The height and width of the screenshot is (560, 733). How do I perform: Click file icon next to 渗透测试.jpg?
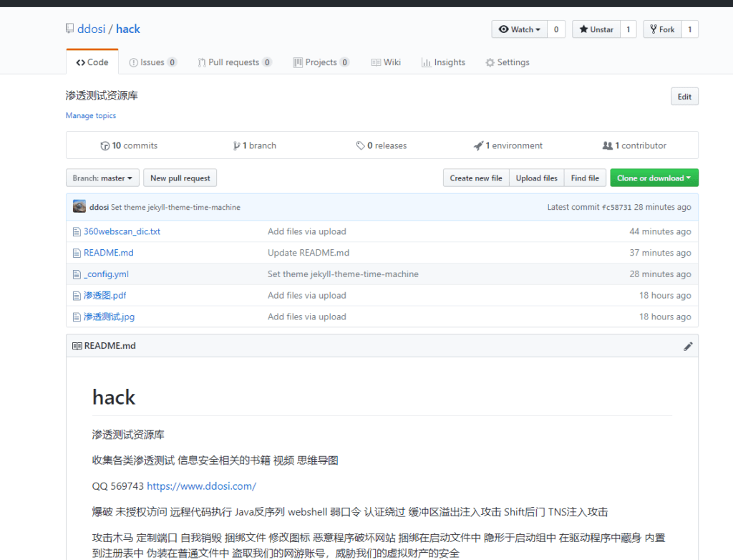(77, 317)
